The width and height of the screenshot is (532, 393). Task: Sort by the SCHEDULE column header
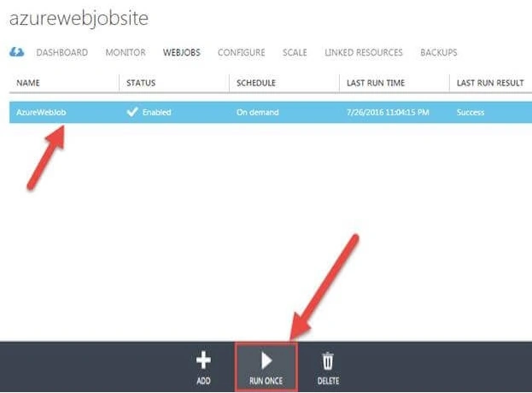click(x=256, y=83)
